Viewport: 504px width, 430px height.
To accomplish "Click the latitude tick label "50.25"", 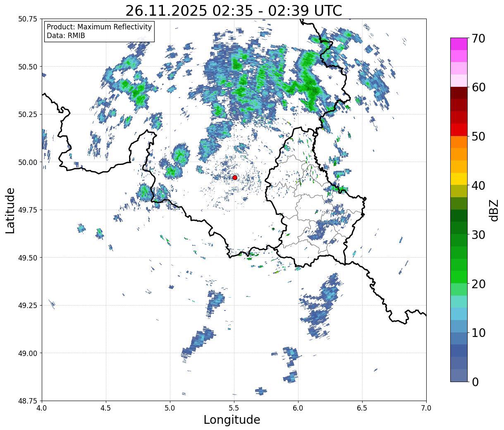I will click(x=28, y=115).
